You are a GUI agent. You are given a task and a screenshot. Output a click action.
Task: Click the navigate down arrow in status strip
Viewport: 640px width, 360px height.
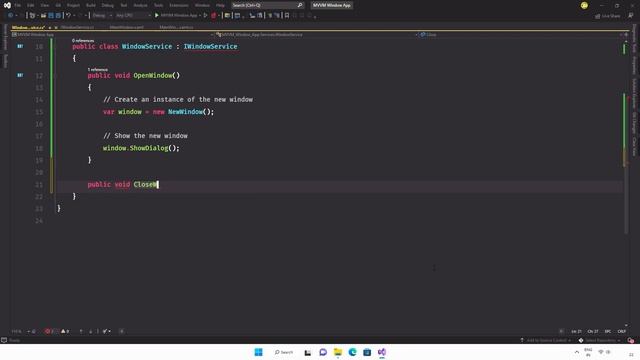tap(90, 331)
